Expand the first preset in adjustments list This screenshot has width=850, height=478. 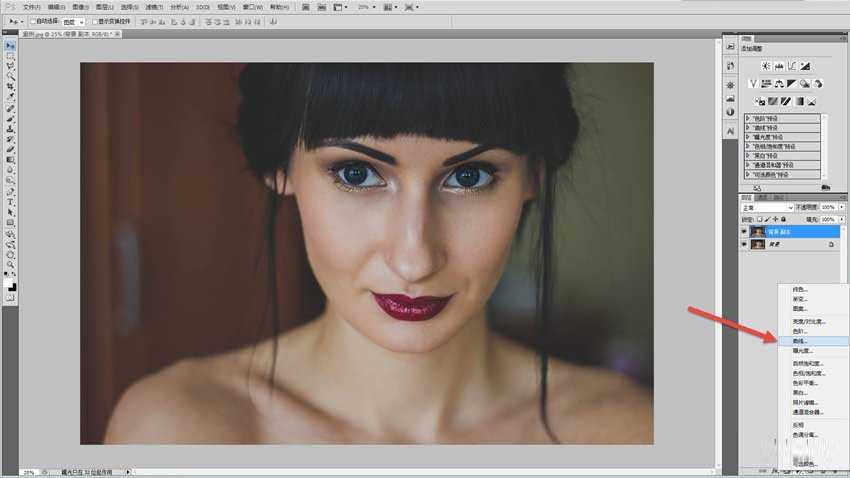pos(746,118)
